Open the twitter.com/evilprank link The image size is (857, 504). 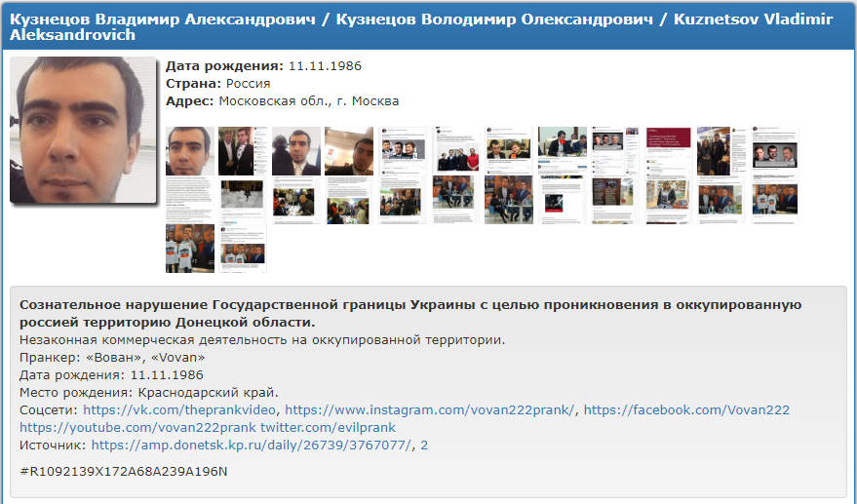329,428
